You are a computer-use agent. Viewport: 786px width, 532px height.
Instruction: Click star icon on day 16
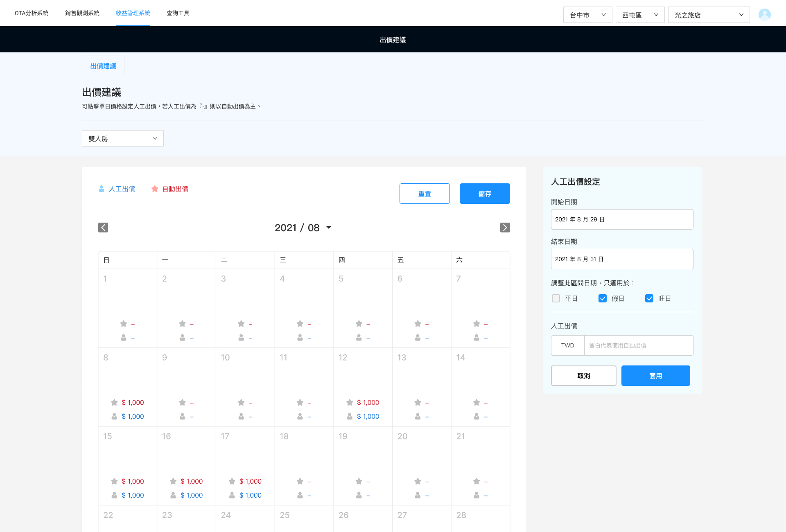coord(173,481)
